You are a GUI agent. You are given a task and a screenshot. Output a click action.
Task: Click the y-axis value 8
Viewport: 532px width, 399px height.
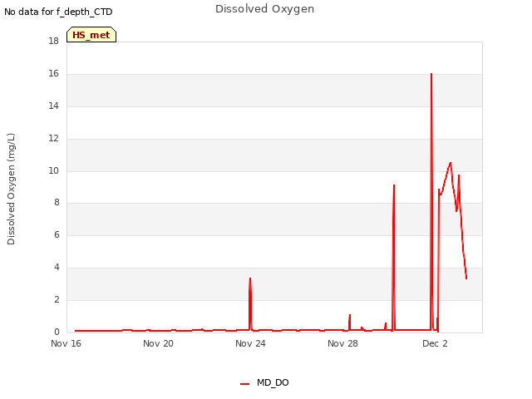coord(57,203)
